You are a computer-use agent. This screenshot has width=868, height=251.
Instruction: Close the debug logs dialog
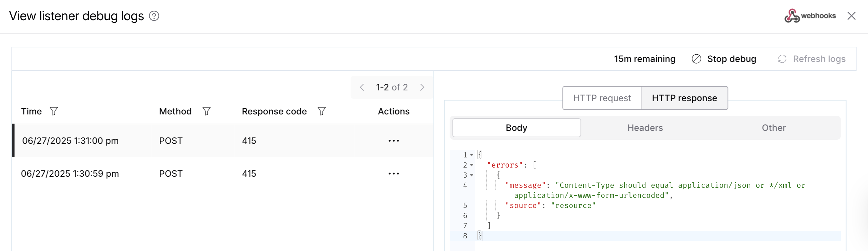(851, 16)
